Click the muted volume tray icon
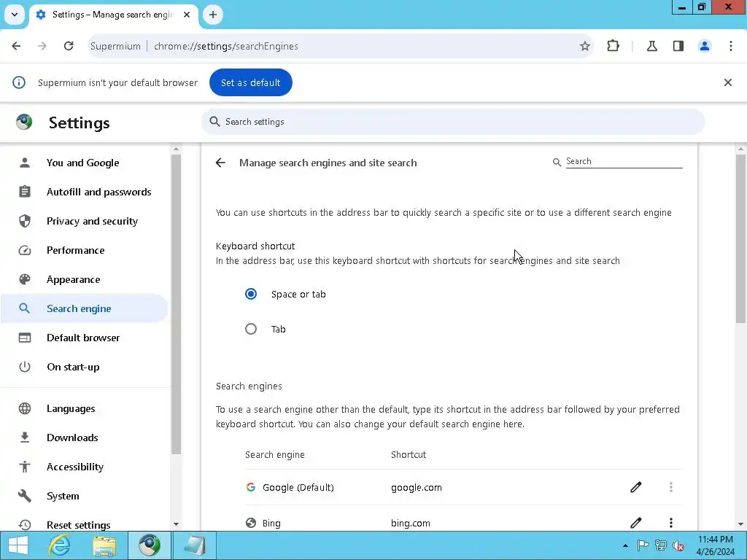Screen dimensions: 747x560 click(678, 545)
